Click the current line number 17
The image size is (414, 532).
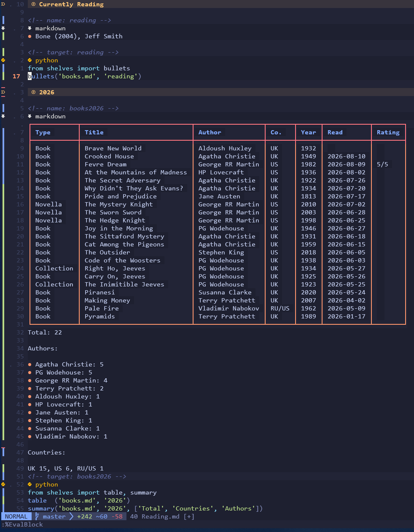click(x=16, y=76)
